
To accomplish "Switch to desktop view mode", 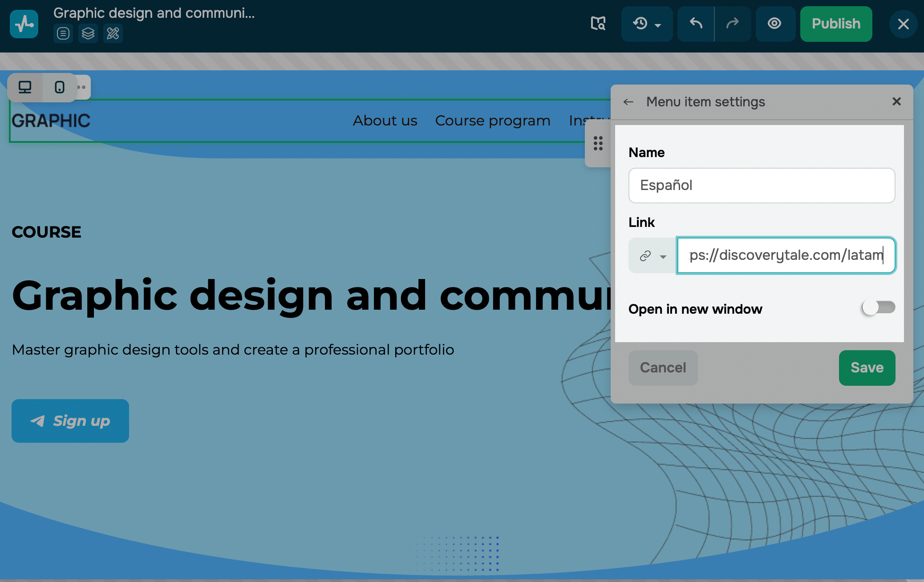I will point(25,87).
